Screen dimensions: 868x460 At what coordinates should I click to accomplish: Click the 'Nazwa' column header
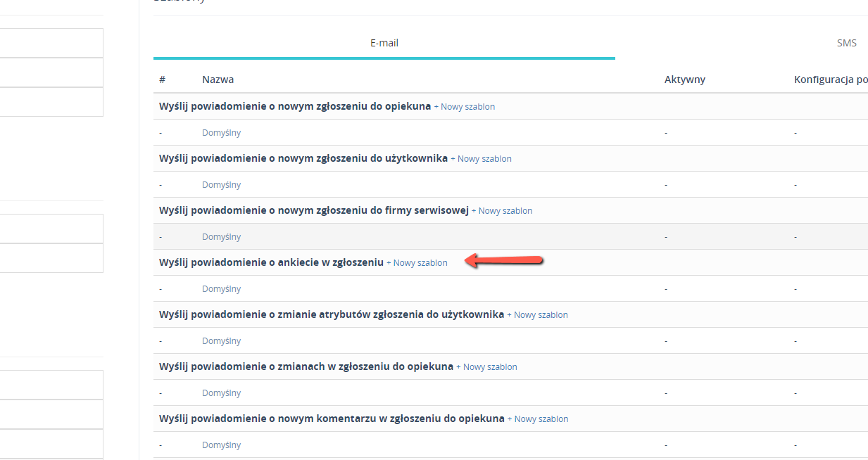coord(218,79)
